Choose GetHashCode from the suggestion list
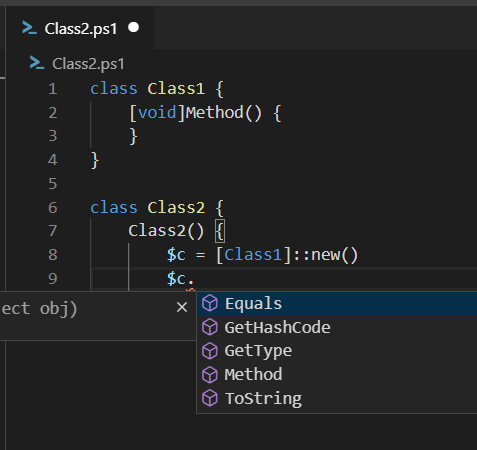This screenshot has width=477, height=450. coord(337,327)
